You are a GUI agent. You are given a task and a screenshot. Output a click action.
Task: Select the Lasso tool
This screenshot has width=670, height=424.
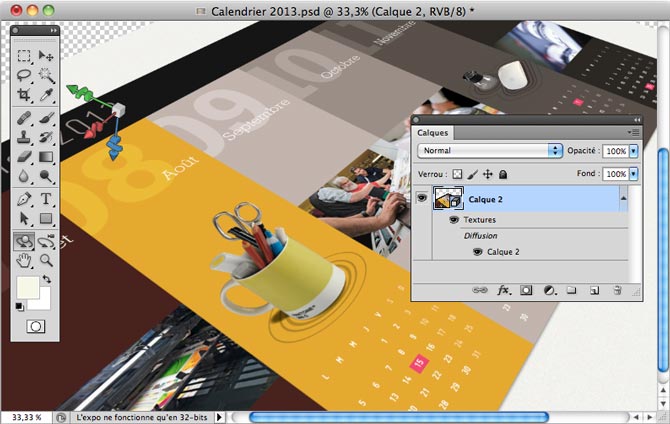pyautogui.click(x=24, y=75)
